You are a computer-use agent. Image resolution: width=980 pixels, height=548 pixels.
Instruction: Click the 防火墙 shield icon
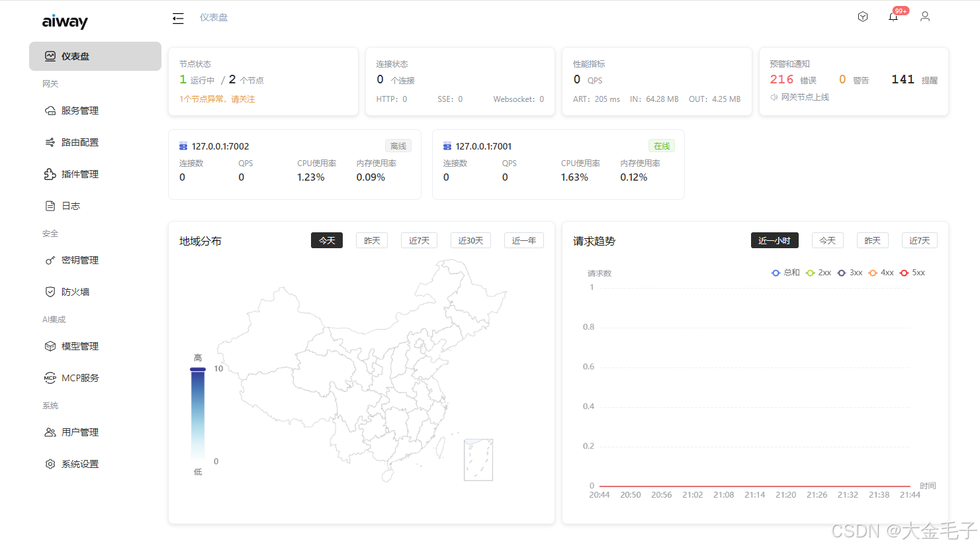point(50,292)
